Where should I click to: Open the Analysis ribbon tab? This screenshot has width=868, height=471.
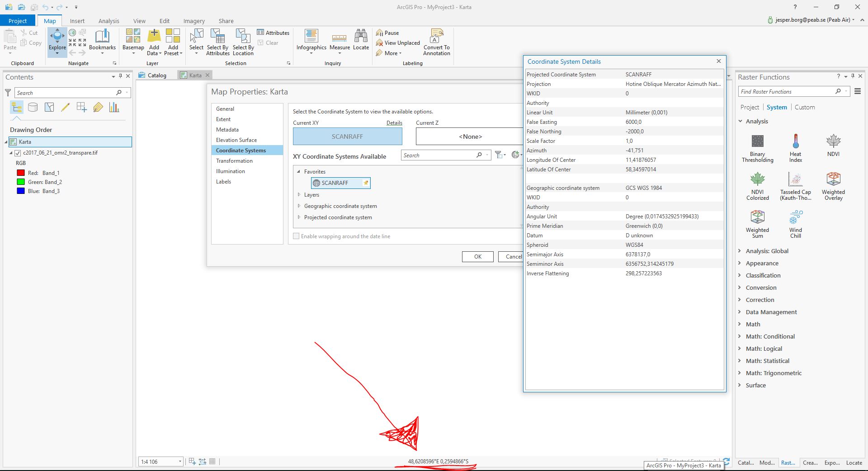109,21
